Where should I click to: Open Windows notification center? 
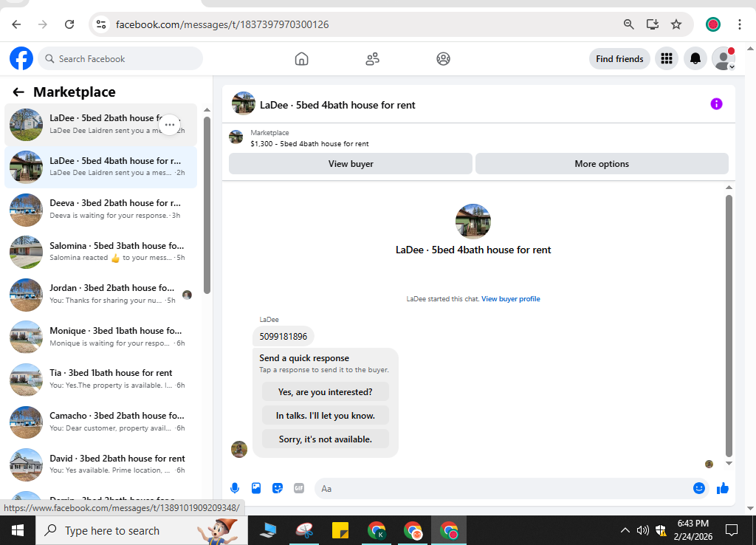click(x=732, y=530)
